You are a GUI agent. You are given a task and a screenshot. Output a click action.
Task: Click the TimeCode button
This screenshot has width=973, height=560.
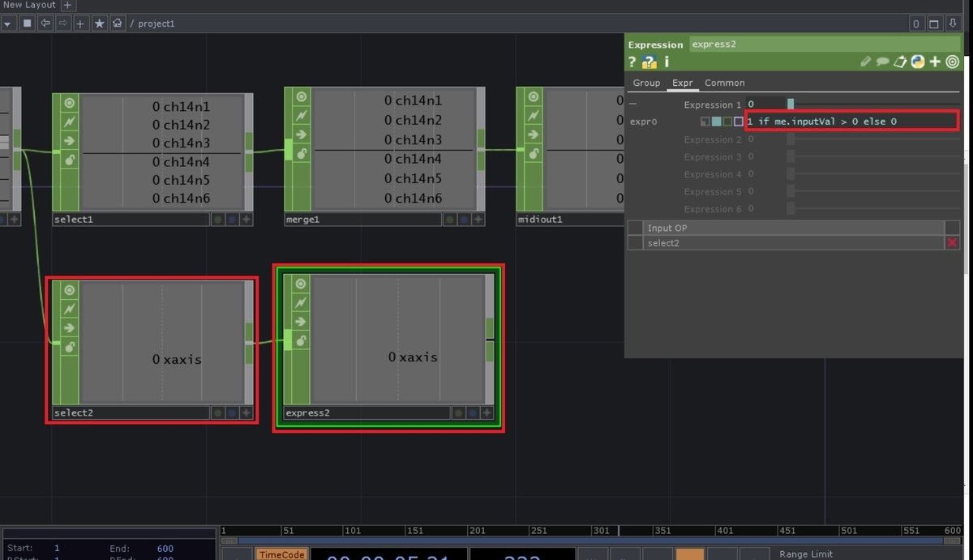281,554
